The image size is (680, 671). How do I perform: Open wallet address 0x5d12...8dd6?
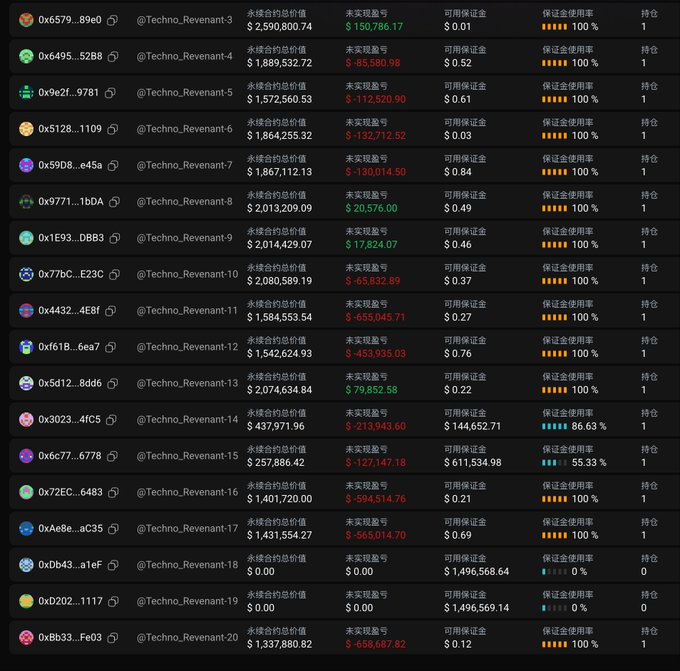[x=70, y=383]
